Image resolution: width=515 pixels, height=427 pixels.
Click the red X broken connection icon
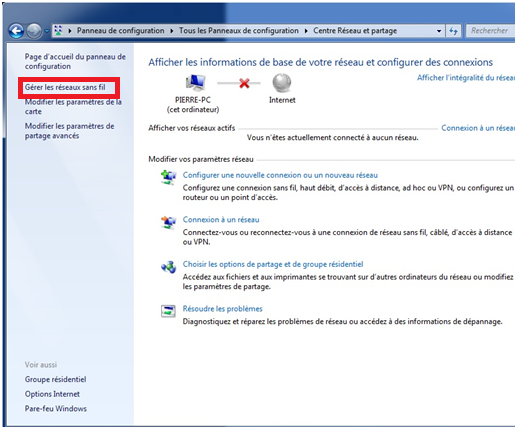point(244,83)
